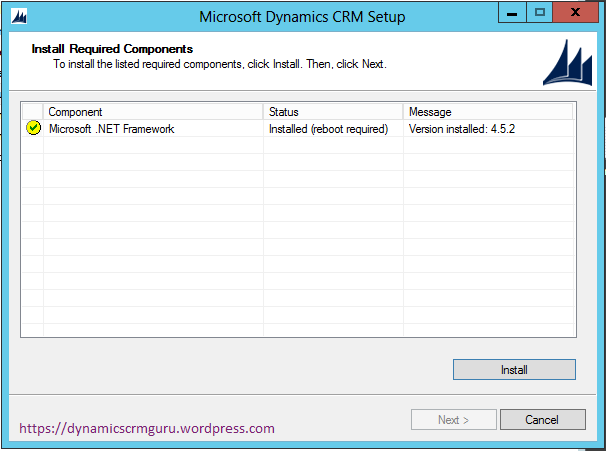Click the dynamicscrmguru.wordpress.com link text
606x451 pixels.
(x=147, y=428)
